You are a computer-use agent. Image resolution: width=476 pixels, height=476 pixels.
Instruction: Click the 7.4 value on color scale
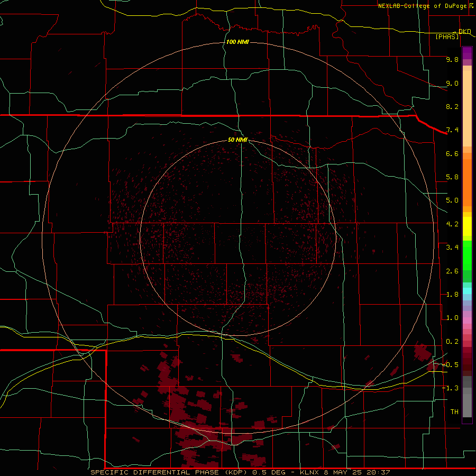click(452, 130)
